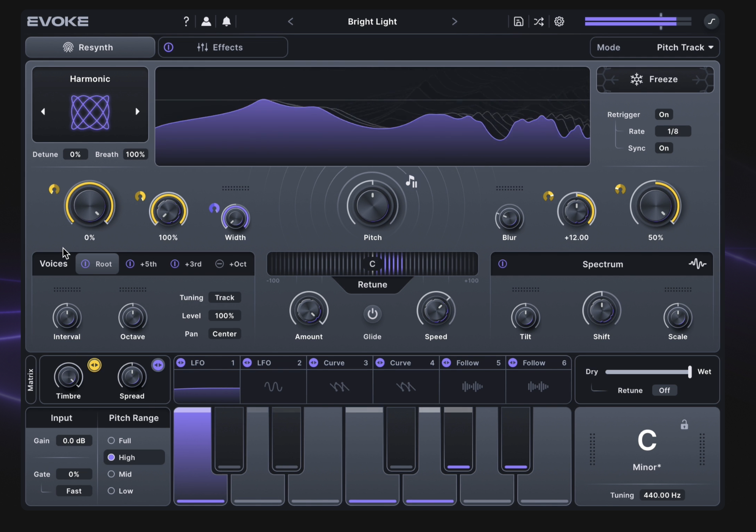This screenshot has height=532, width=756.
Task: Open the user account icon
Action: coord(206,21)
